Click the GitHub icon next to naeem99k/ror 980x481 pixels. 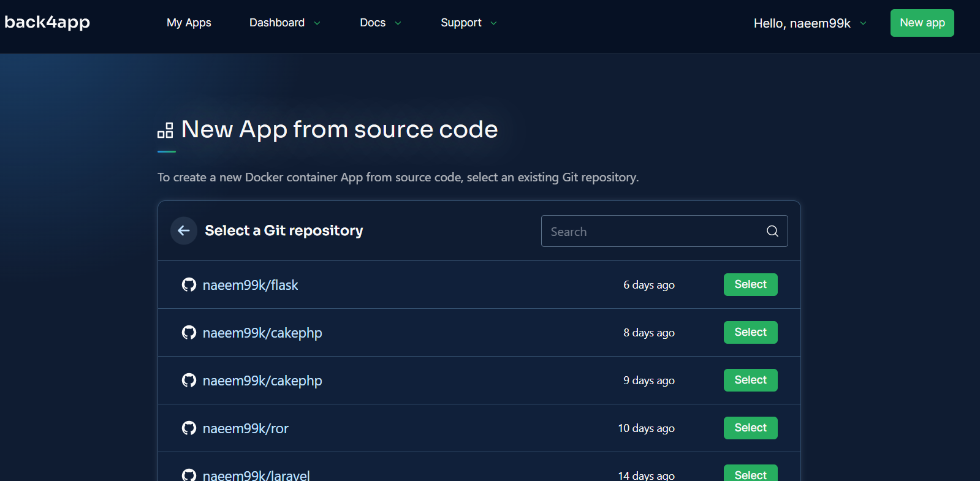pyautogui.click(x=189, y=428)
